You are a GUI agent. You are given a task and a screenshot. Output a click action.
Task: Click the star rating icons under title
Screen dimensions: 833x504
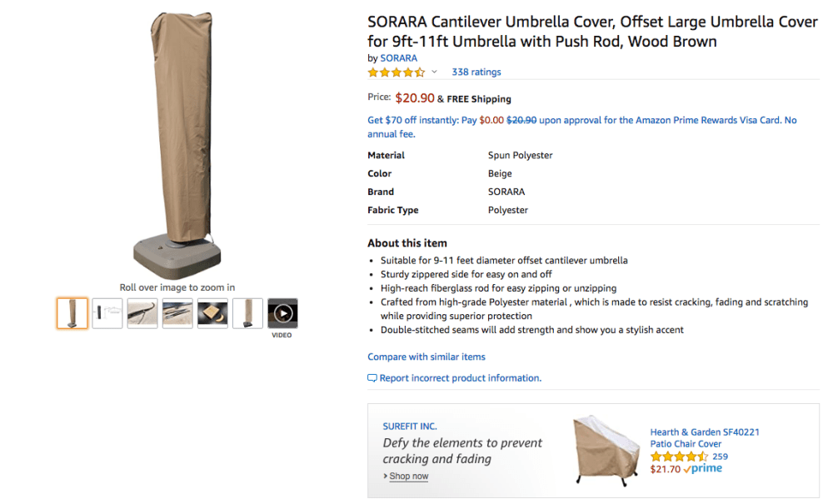397,72
